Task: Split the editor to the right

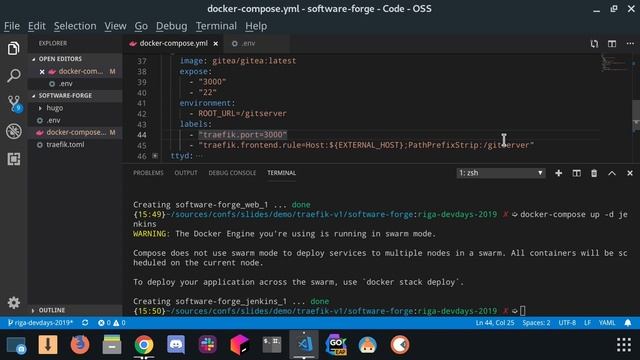Action: 612,44
